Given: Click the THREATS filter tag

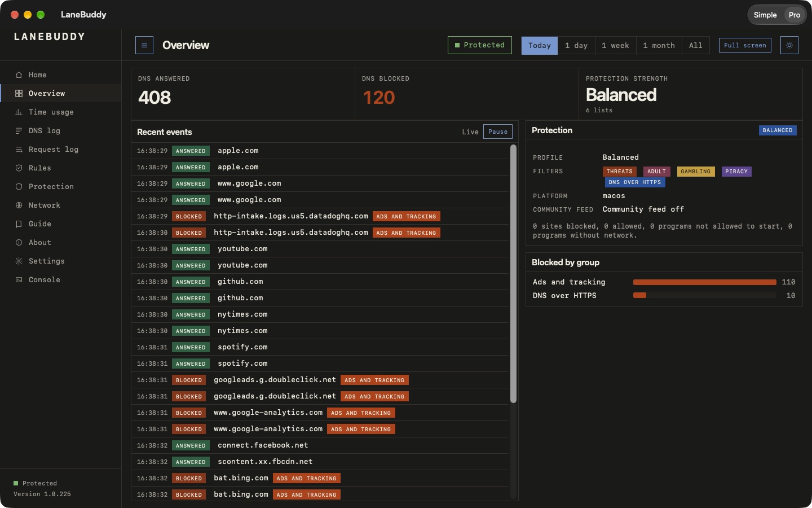Looking at the screenshot, I should coord(620,172).
